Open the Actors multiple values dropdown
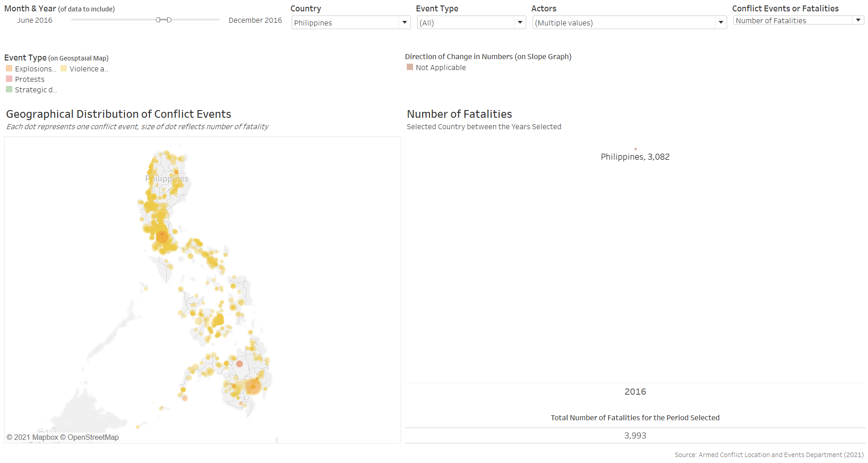This screenshot has width=868, height=463. 629,23
